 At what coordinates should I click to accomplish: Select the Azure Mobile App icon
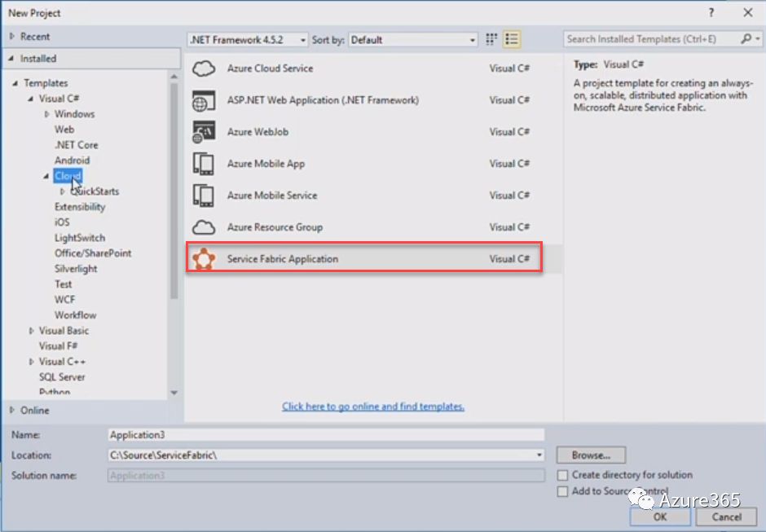(x=203, y=164)
